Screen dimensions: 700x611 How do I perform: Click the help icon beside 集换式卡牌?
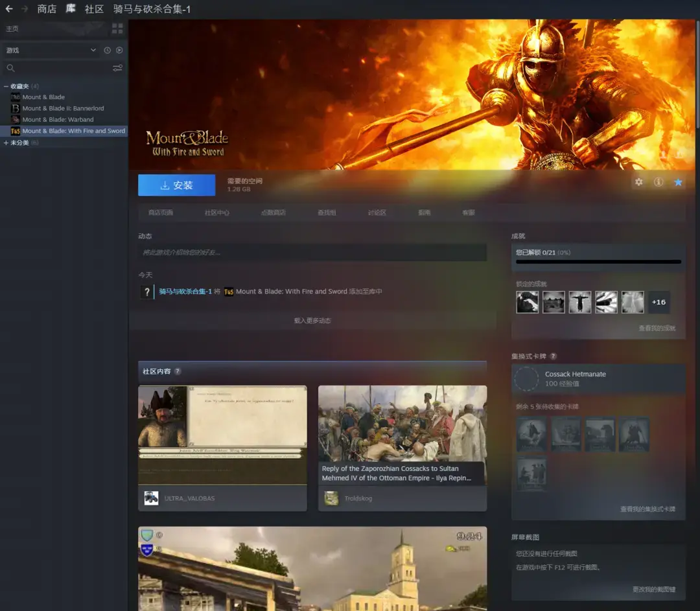click(553, 356)
